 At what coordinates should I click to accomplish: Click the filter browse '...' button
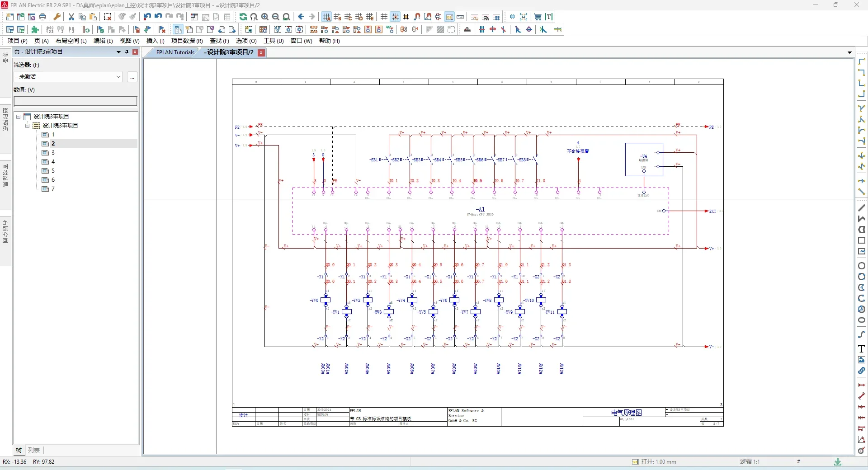[x=132, y=77]
